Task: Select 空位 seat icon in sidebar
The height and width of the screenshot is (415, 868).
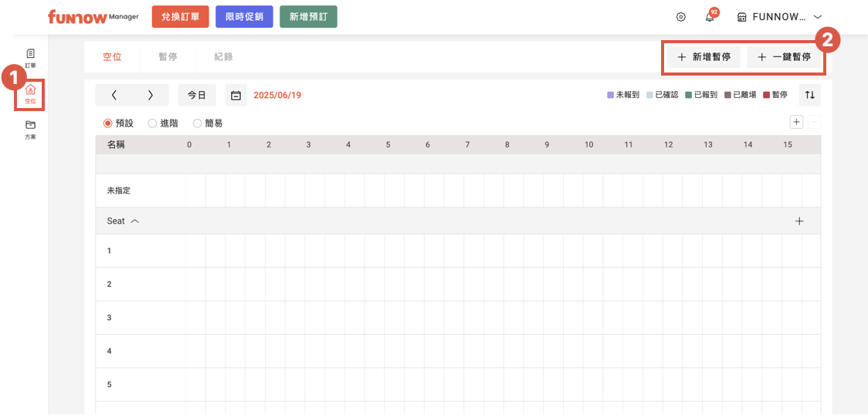Action: point(31,94)
